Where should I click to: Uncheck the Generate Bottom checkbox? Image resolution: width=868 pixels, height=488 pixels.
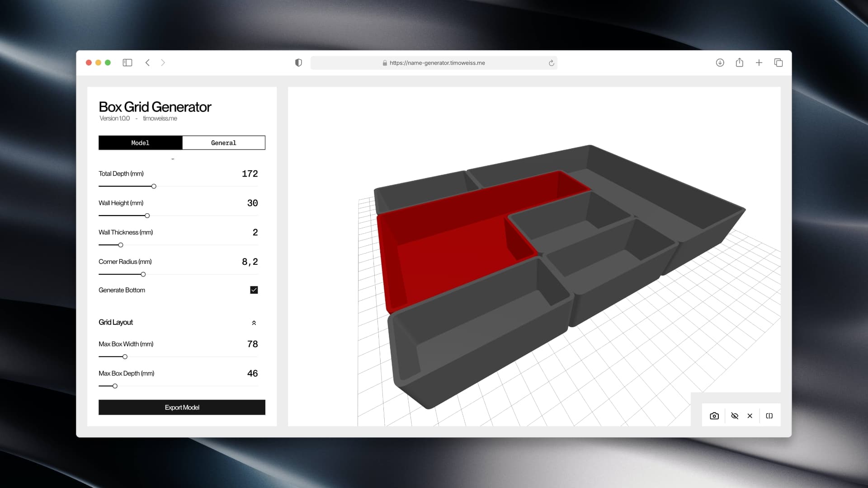(x=254, y=290)
